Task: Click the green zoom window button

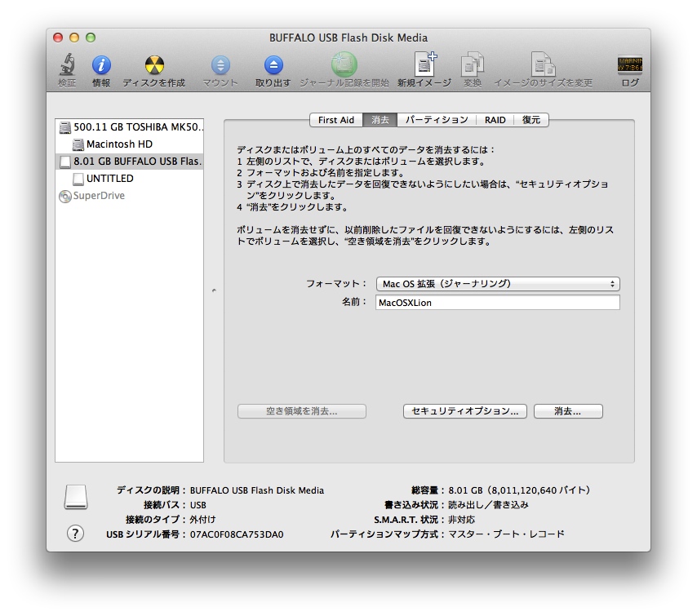Action: (x=91, y=38)
